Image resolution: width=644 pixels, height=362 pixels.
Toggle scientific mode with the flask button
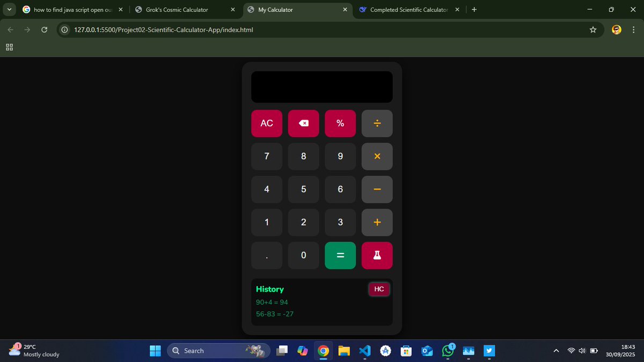click(377, 255)
